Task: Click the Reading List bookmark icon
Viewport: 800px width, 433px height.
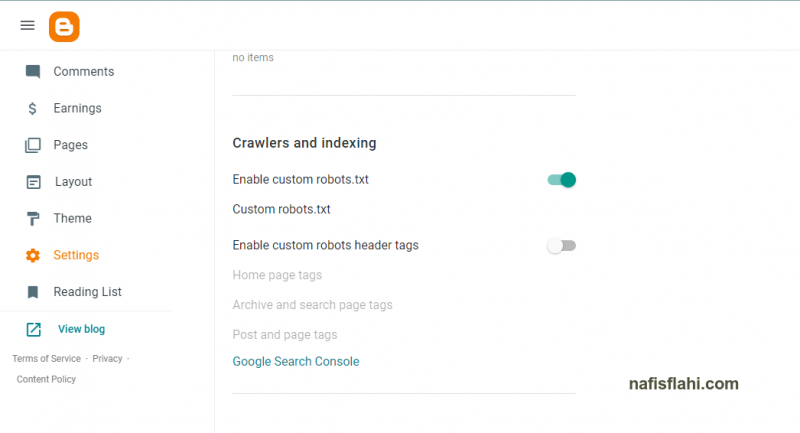Action: [33, 292]
